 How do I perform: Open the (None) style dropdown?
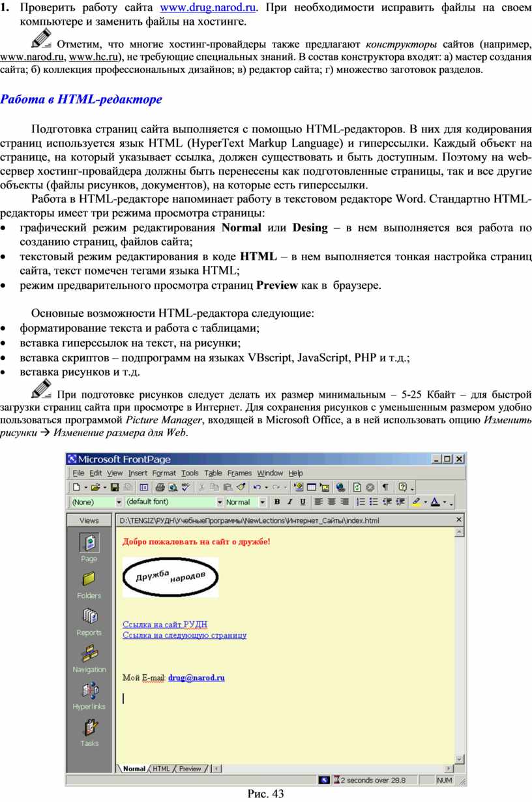[x=119, y=502]
